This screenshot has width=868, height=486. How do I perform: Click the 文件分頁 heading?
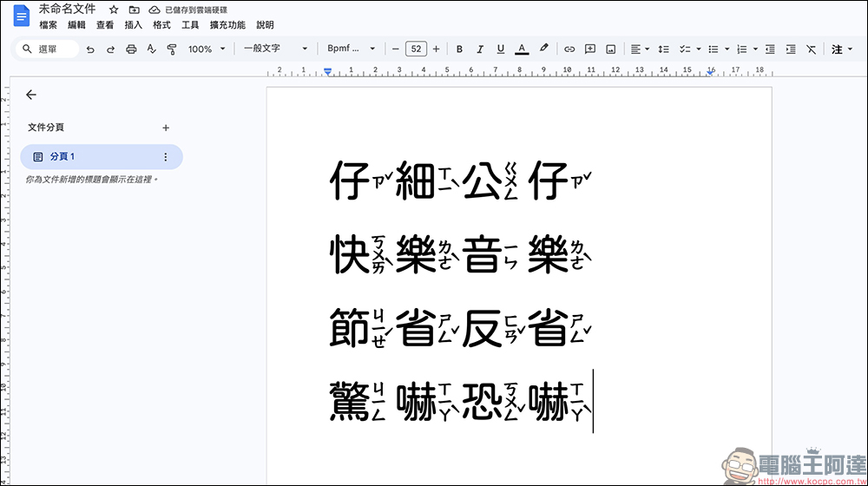[46, 128]
